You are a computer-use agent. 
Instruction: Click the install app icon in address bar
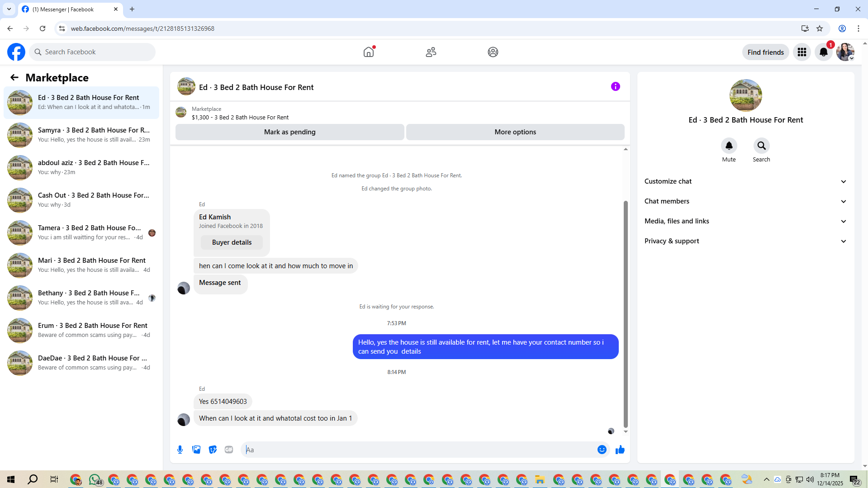click(x=805, y=28)
